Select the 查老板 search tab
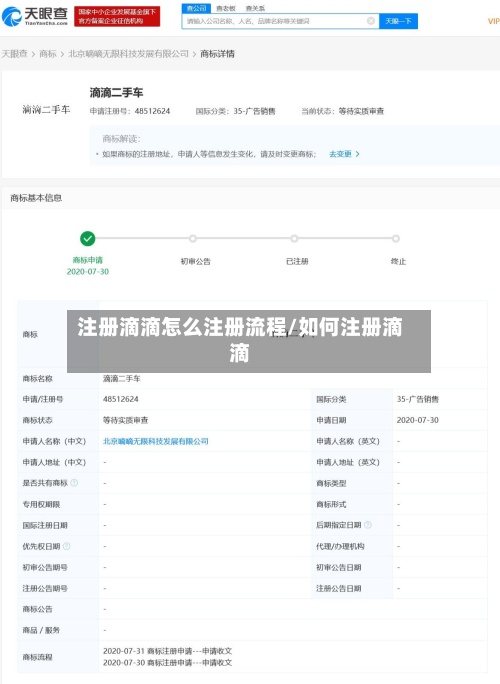The height and width of the screenshot is (684, 500). pyautogui.click(x=226, y=8)
